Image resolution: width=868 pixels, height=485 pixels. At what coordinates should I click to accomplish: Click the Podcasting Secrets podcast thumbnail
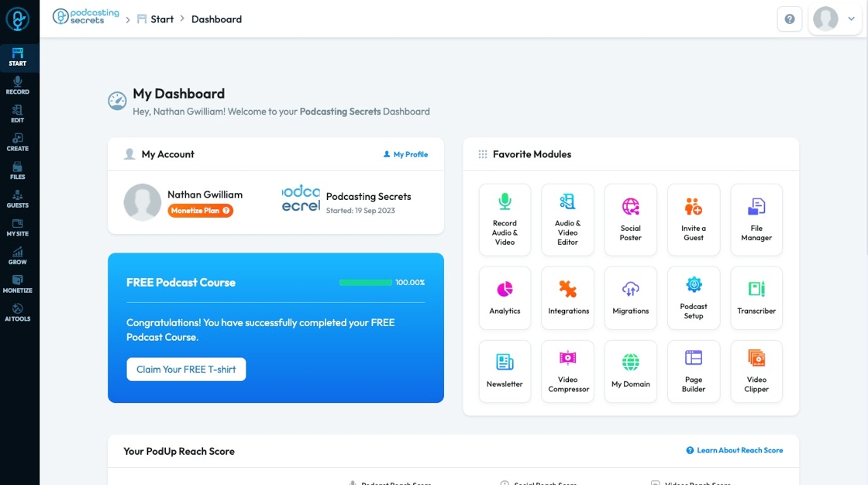(x=301, y=198)
